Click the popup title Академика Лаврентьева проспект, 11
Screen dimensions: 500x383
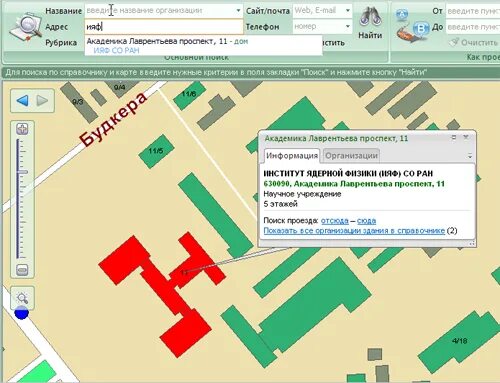click(336, 138)
